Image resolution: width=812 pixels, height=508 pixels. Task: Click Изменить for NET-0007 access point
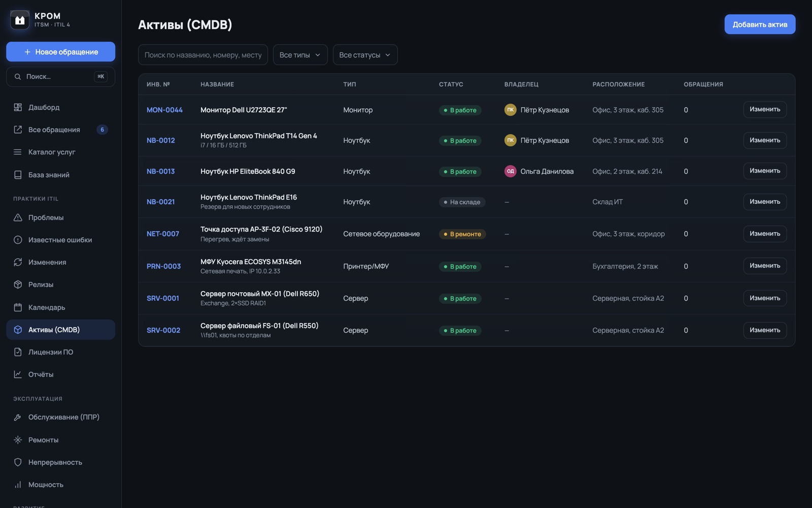765,234
